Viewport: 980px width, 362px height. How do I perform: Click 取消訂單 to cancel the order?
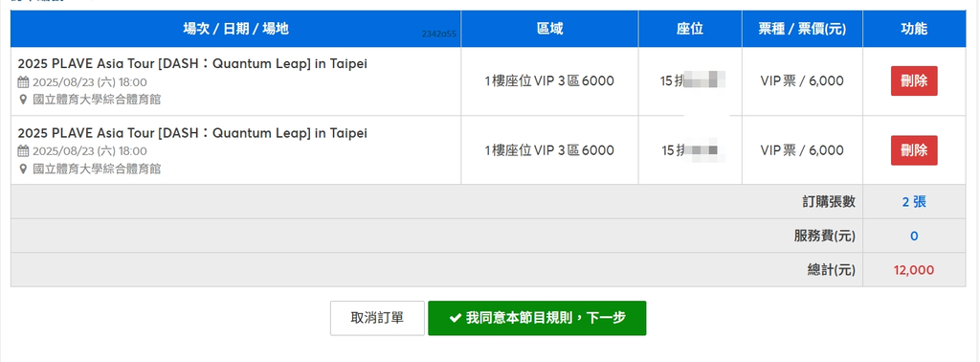377,318
